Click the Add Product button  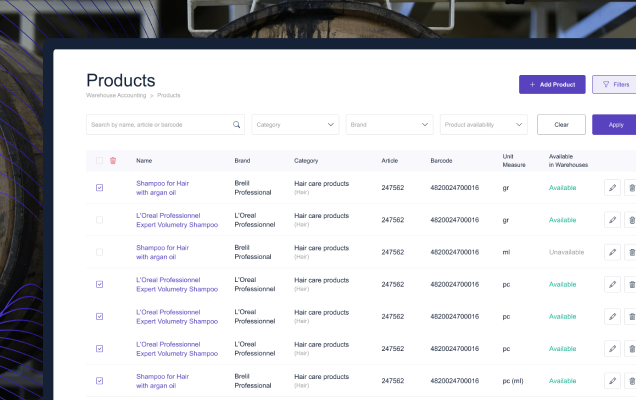[x=552, y=84]
